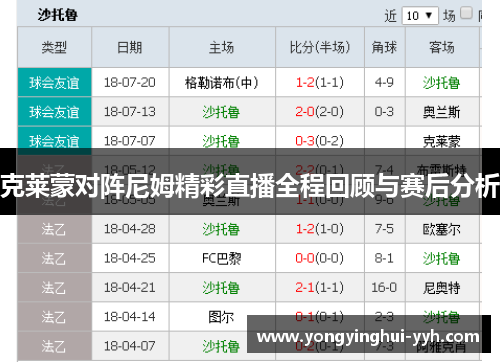Select 法乙 league cell in the 18-04-21 row
The height and width of the screenshot is (362, 500).
[54, 288]
